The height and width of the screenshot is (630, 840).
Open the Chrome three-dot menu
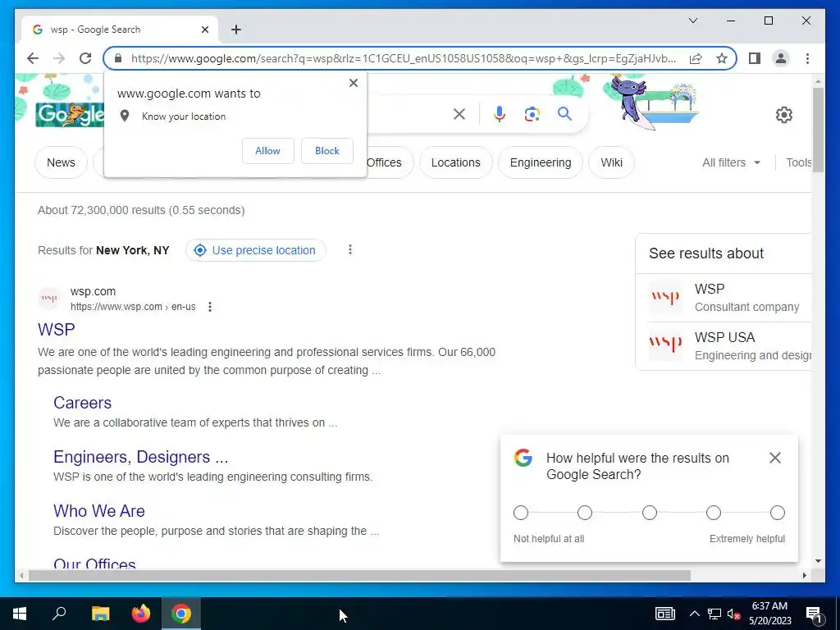coord(807,58)
